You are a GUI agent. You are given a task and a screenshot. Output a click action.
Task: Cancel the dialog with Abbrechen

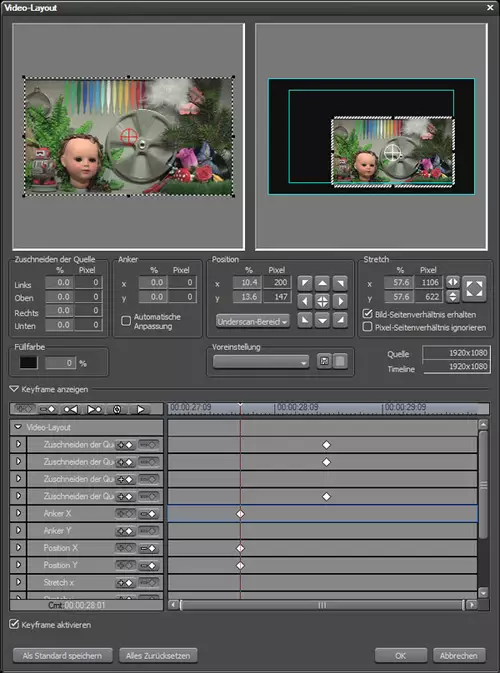[459, 655]
